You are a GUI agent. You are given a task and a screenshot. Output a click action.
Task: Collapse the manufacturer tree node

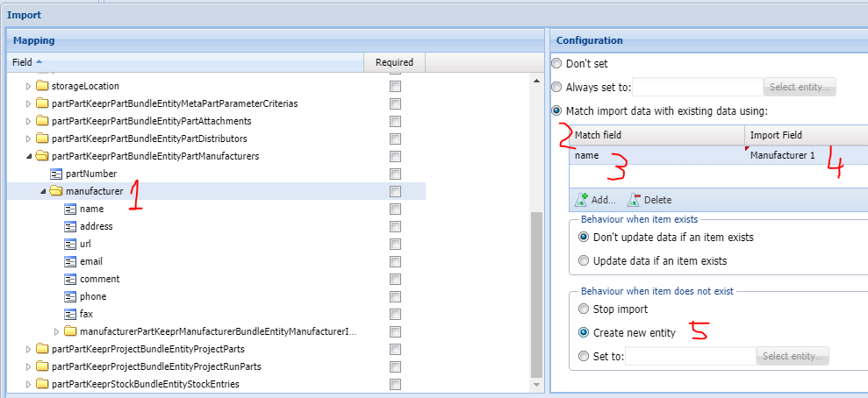[x=43, y=191]
